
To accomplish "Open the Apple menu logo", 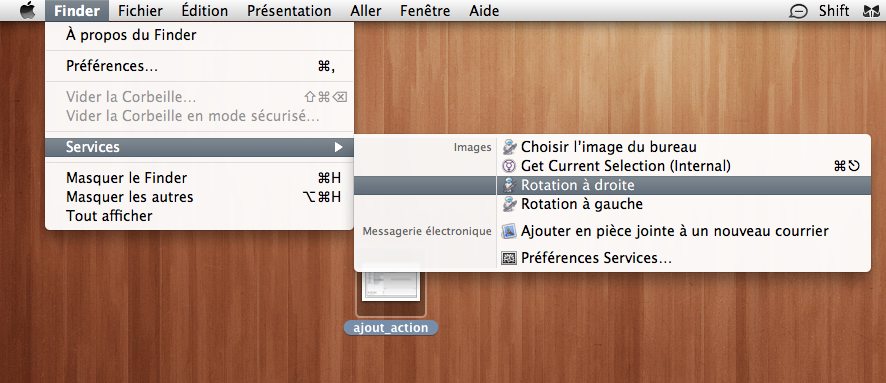I will 27,10.
